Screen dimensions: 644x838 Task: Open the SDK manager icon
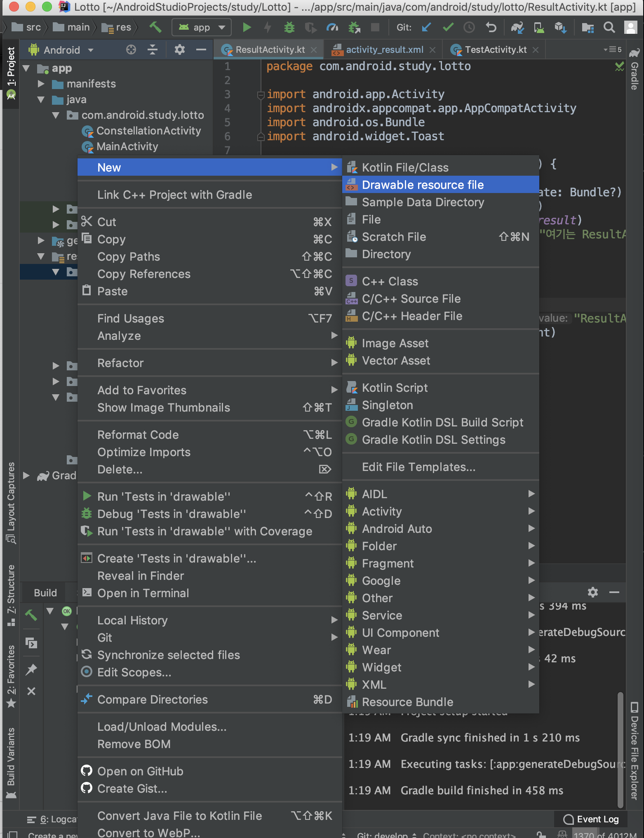click(560, 28)
